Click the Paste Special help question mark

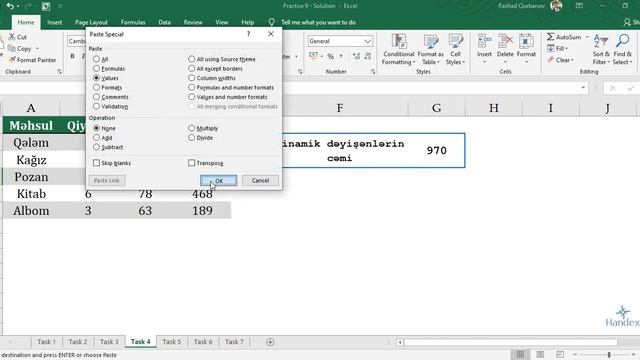point(249,34)
